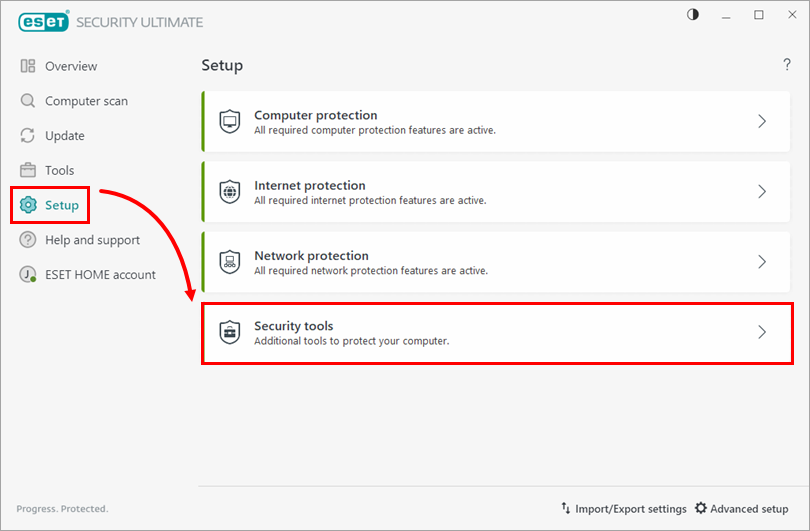810x531 pixels.
Task: Select the Setup menu item
Action: (x=61, y=205)
